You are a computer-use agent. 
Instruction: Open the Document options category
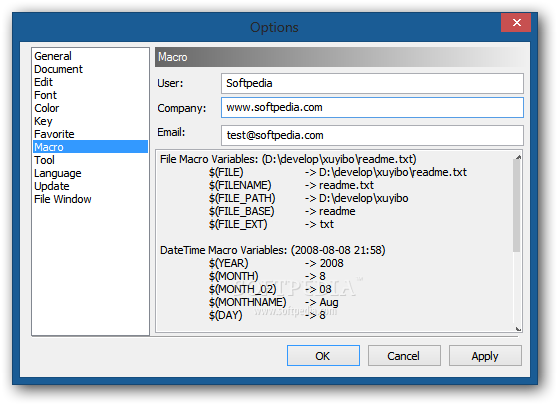pos(58,69)
